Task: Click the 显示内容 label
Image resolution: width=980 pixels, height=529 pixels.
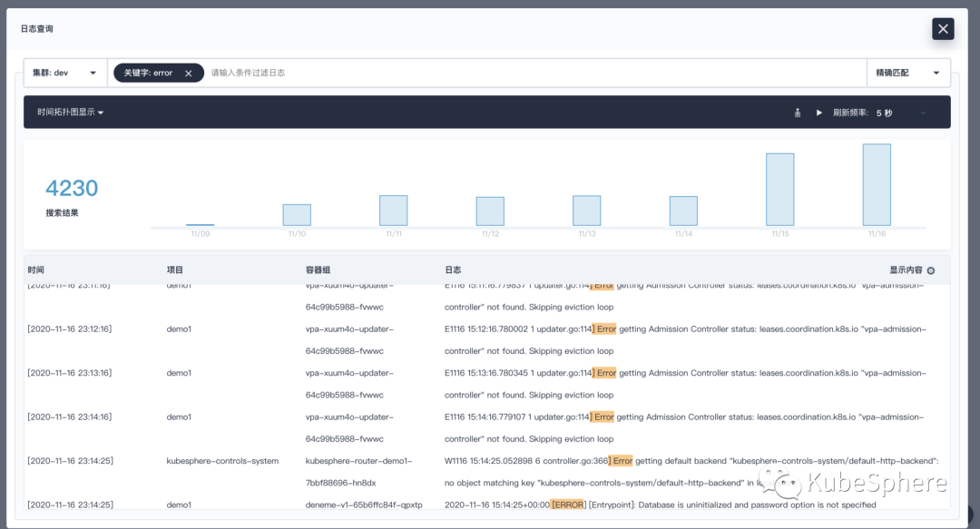Action: (906, 270)
